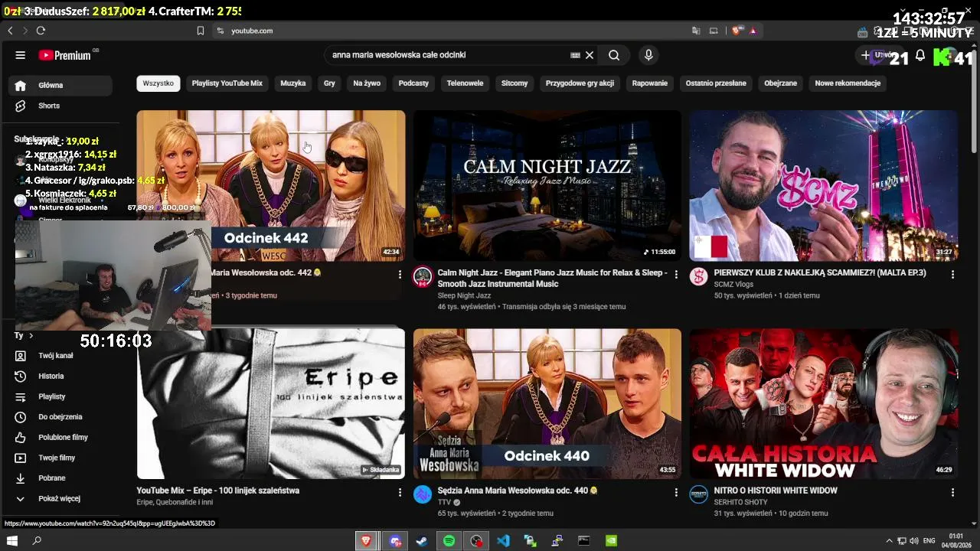This screenshot has width=980, height=551.
Task: Bookmark this page
Action: click(x=201, y=31)
